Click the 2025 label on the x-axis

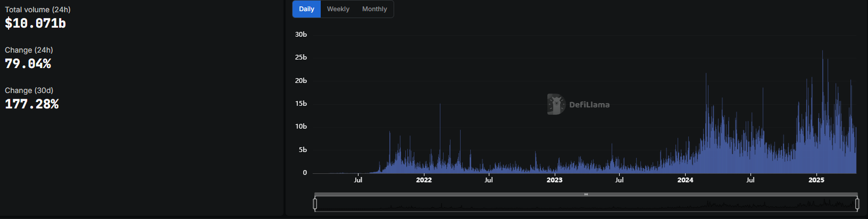pos(816,180)
